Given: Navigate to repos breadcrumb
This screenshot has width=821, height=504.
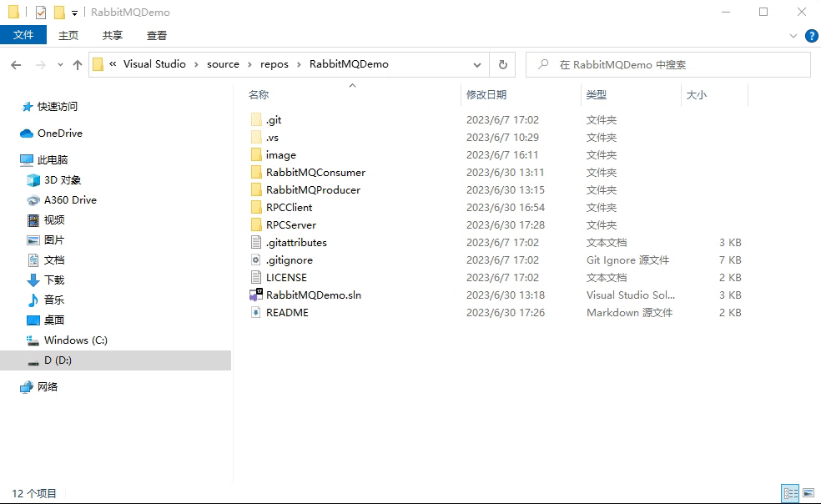Looking at the screenshot, I should click(x=275, y=64).
